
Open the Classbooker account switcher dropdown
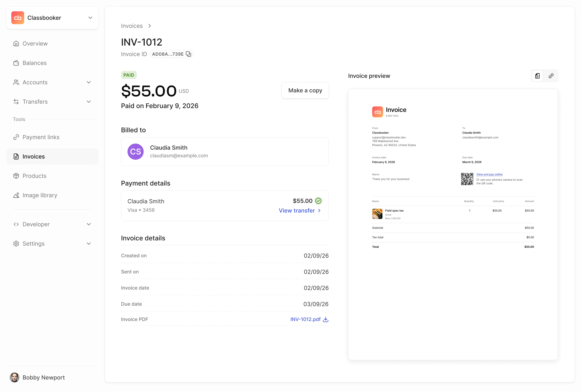(x=90, y=18)
